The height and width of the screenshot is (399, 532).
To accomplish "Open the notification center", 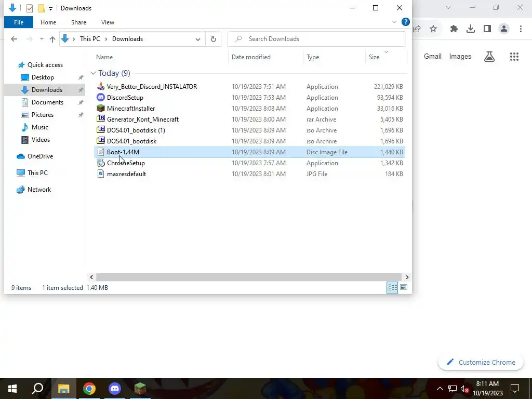I will coord(515,389).
